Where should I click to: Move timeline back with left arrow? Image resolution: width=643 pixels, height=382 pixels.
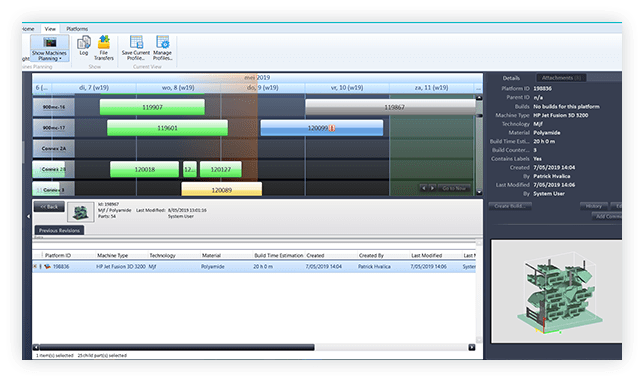pyautogui.click(x=424, y=188)
